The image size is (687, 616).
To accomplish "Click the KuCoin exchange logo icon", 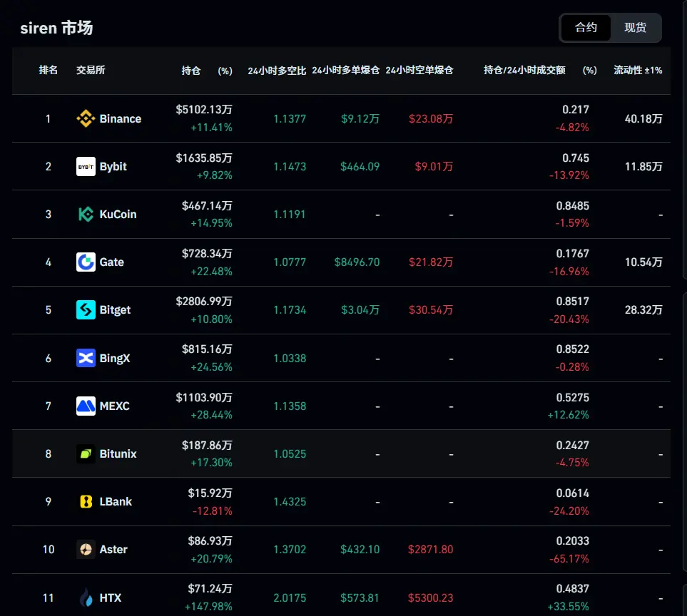I will [x=86, y=214].
